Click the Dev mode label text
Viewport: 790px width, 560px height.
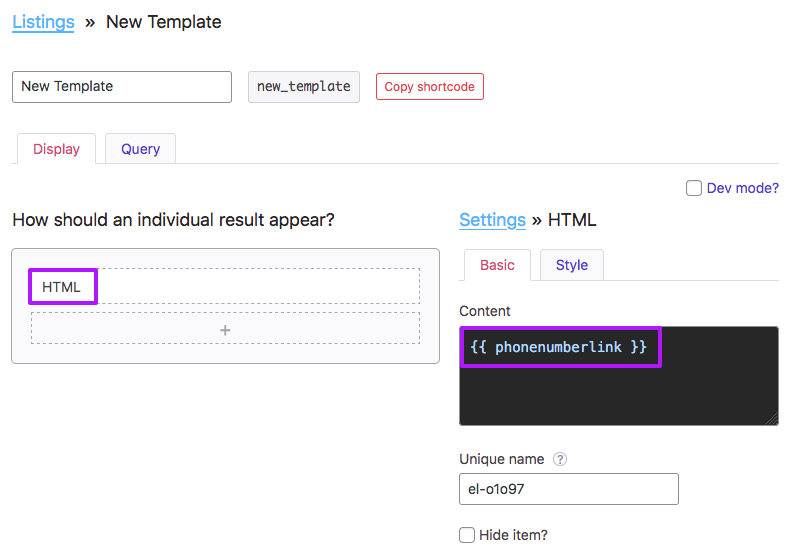742,188
